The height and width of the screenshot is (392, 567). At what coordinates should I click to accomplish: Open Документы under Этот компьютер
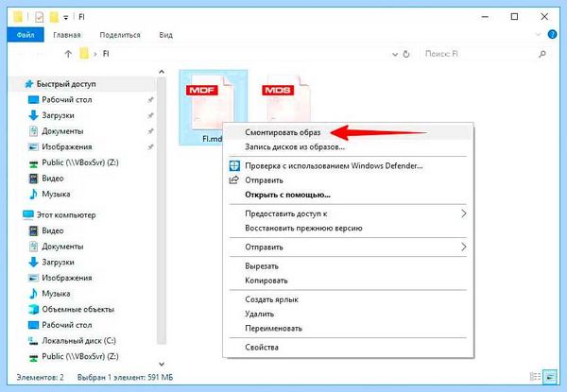(56, 247)
